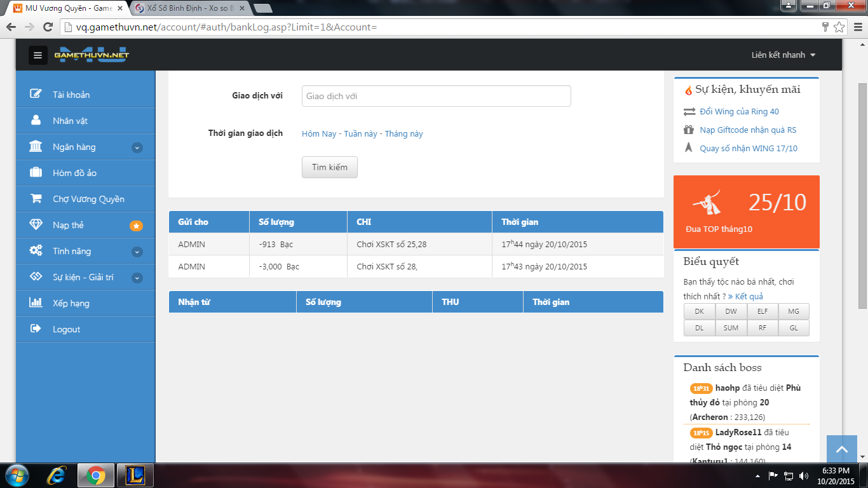This screenshot has height=488, width=868.
Task: Open League of Legends from taskbar
Action: click(x=135, y=475)
